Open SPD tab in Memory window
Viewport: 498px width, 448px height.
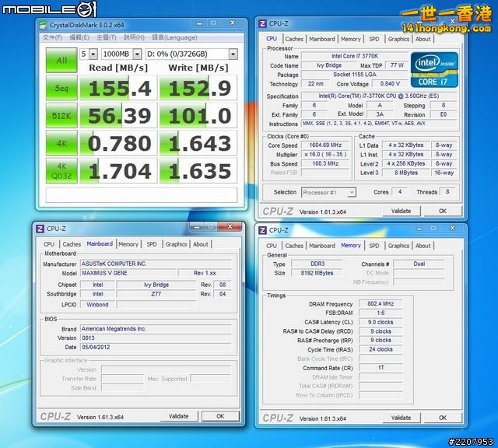pos(374,246)
